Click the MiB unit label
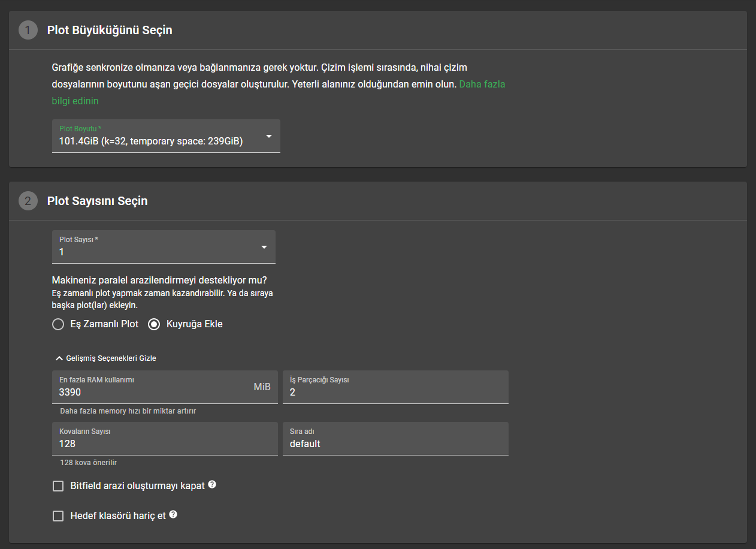Screen dimensions: 756x549 [x=262, y=387]
